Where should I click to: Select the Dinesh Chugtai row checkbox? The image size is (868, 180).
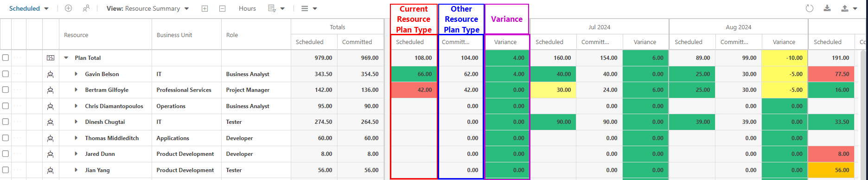(x=6, y=122)
